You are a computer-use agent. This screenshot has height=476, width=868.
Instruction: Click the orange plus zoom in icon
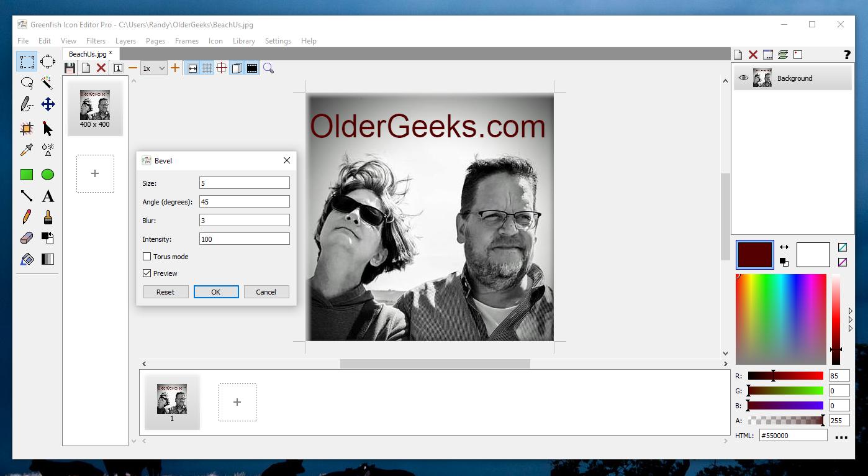tap(175, 68)
